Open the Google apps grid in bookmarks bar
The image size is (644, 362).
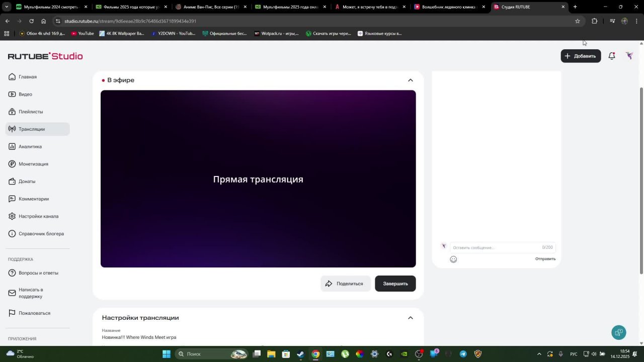pyautogui.click(x=7, y=34)
